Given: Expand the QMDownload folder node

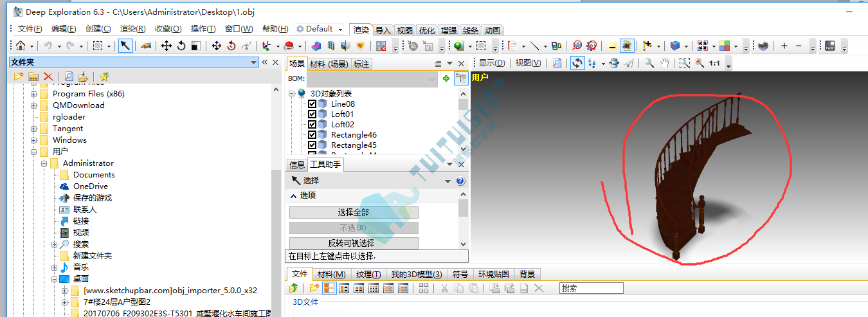Looking at the screenshot, I should click(34, 105).
